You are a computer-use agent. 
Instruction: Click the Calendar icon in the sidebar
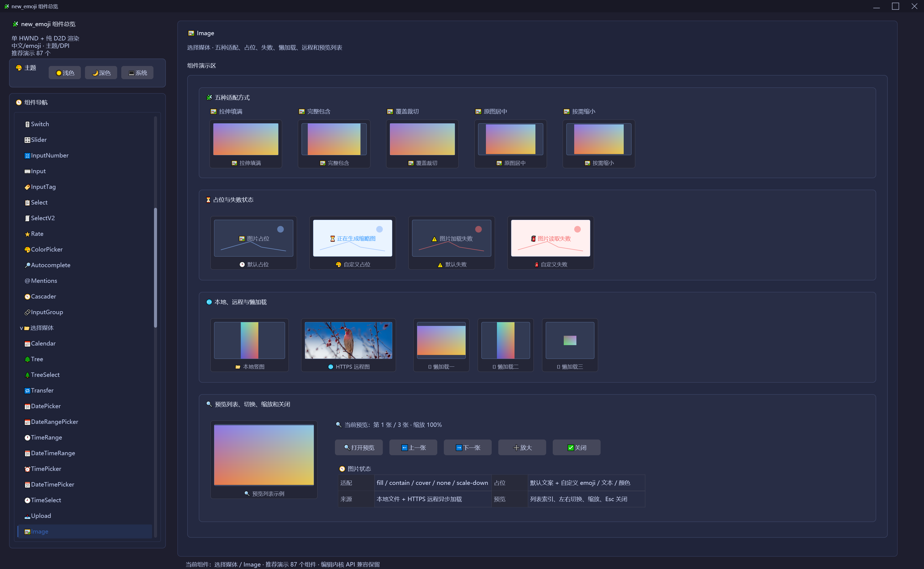27,344
